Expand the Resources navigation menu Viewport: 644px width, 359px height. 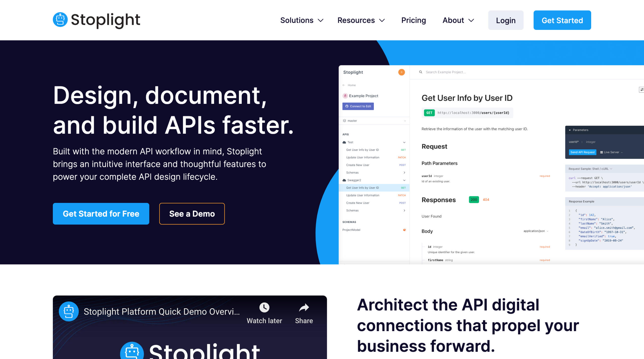tap(361, 20)
